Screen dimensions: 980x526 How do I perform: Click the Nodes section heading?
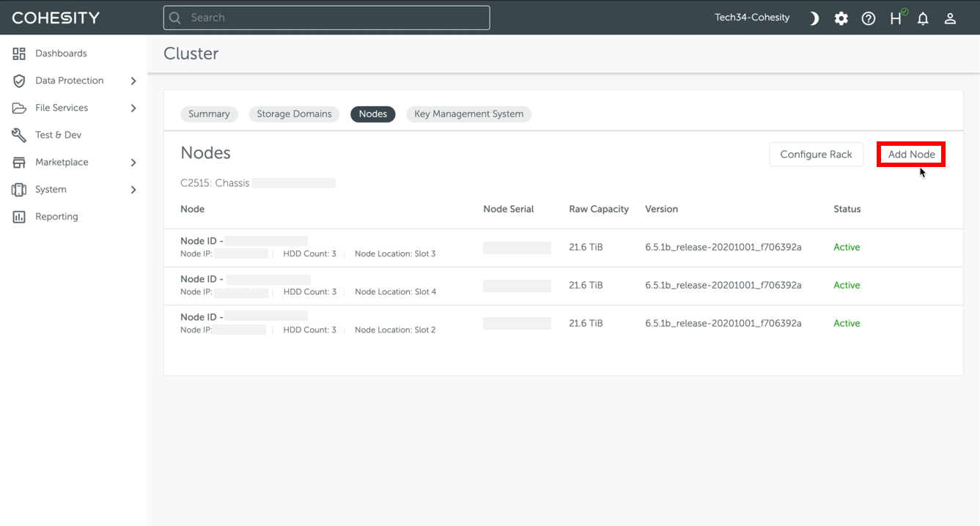(205, 153)
